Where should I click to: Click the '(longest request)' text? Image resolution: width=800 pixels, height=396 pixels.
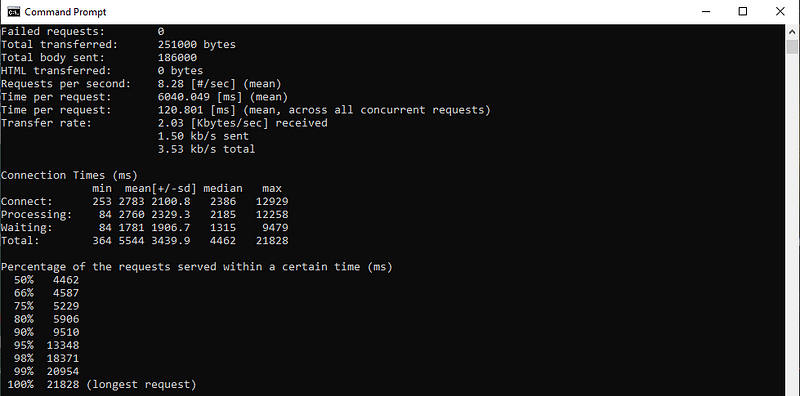pyautogui.click(x=141, y=385)
